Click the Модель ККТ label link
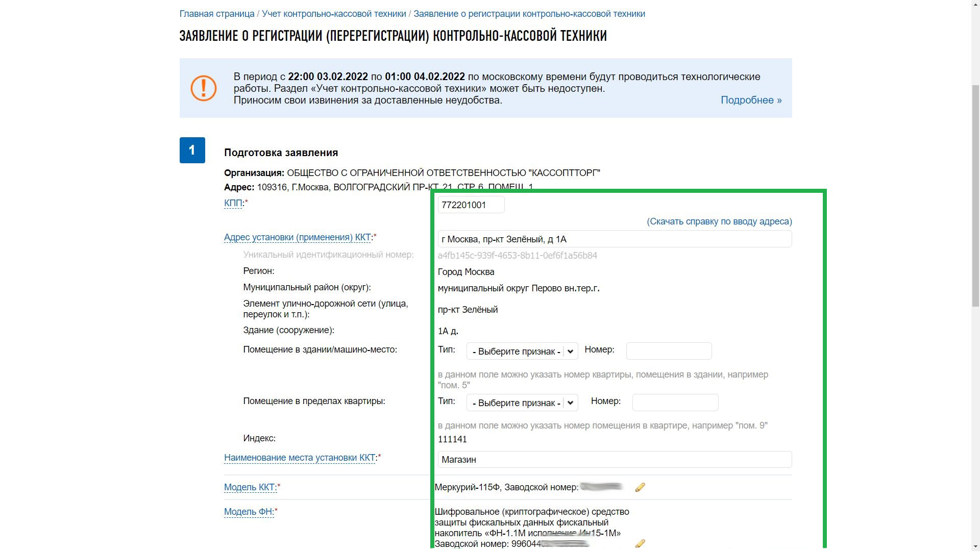The height and width of the screenshot is (551, 980). pos(250,487)
